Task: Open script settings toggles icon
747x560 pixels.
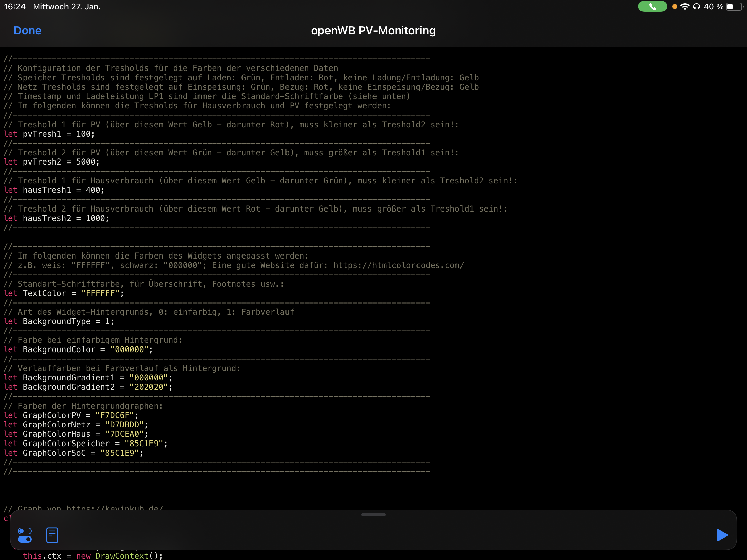Action: (x=25, y=535)
